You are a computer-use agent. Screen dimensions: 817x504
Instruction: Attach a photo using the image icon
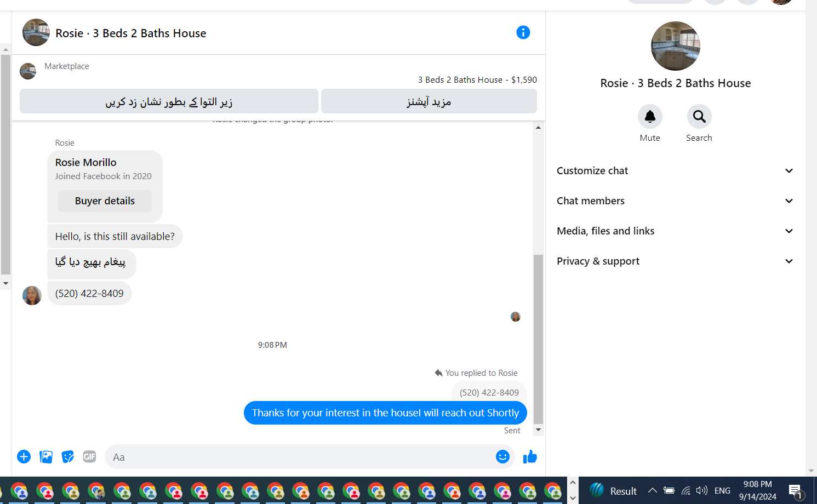46,456
